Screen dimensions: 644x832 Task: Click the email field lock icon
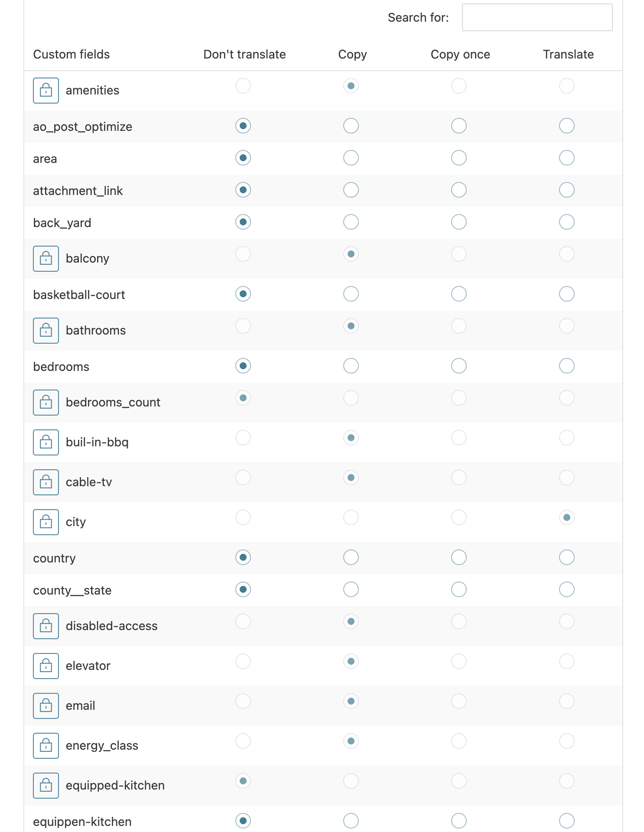point(46,706)
